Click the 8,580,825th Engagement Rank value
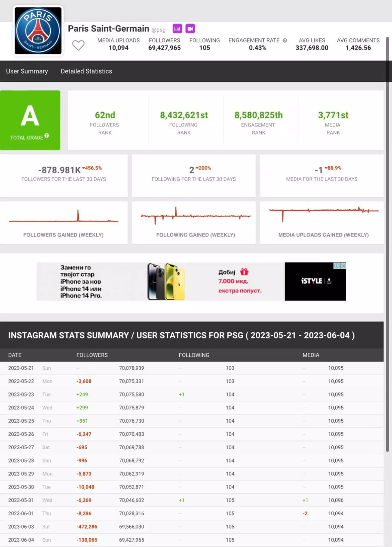Image resolution: width=392 pixels, height=547 pixels. (x=259, y=115)
